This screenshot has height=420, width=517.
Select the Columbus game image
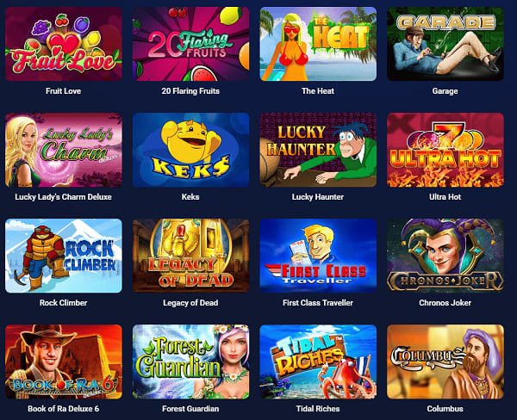pyautogui.click(x=445, y=361)
